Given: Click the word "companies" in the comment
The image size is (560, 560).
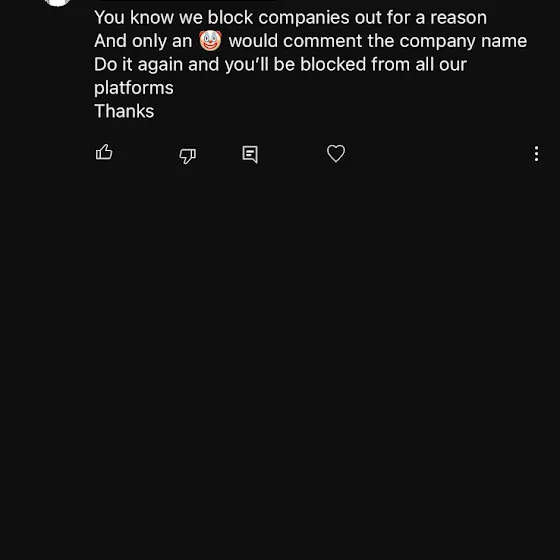Looking at the screenshot, I should tap(304, 18).
